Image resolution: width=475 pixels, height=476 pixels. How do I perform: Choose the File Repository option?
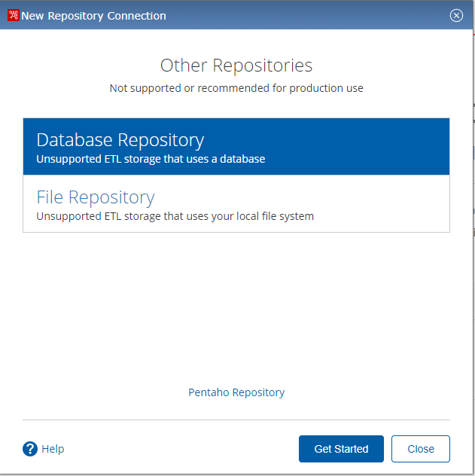click(236, 204)
